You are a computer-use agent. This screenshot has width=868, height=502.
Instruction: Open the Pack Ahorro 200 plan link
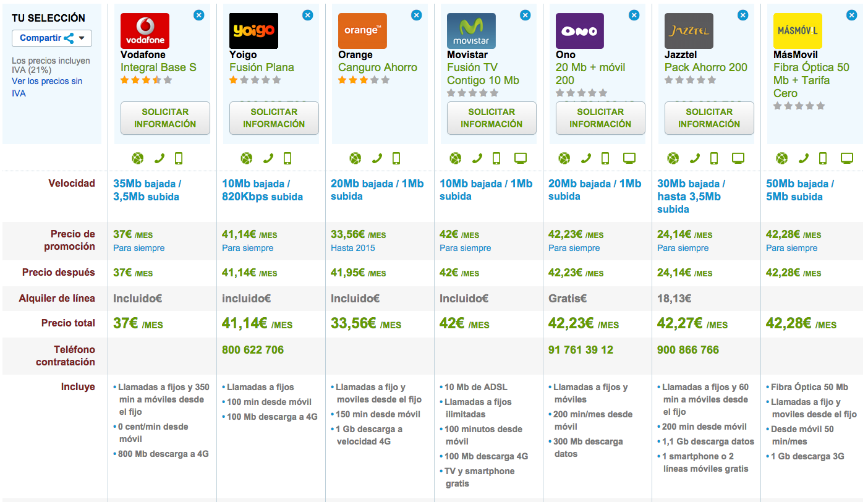[x=706, y=67]
